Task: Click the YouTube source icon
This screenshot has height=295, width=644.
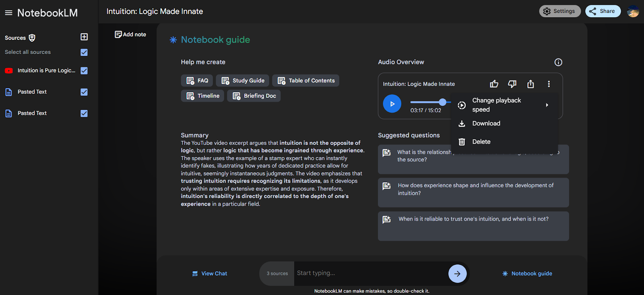Action: click(9, 70)
